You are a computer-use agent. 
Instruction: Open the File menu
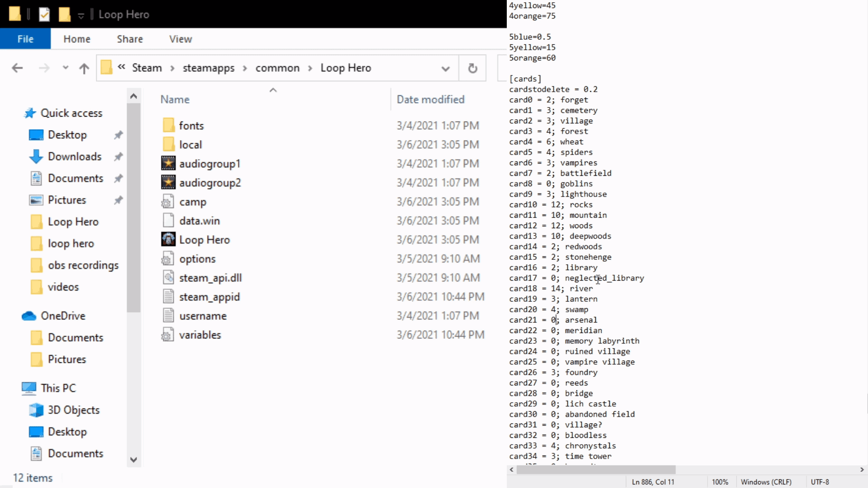click(25, 39)
